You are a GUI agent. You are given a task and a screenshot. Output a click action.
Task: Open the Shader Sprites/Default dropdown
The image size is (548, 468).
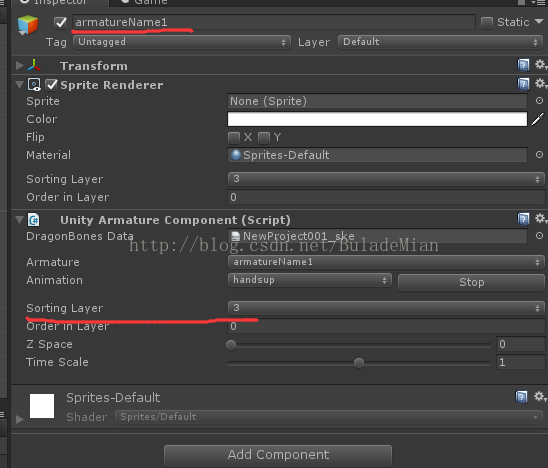coord(329,417)
